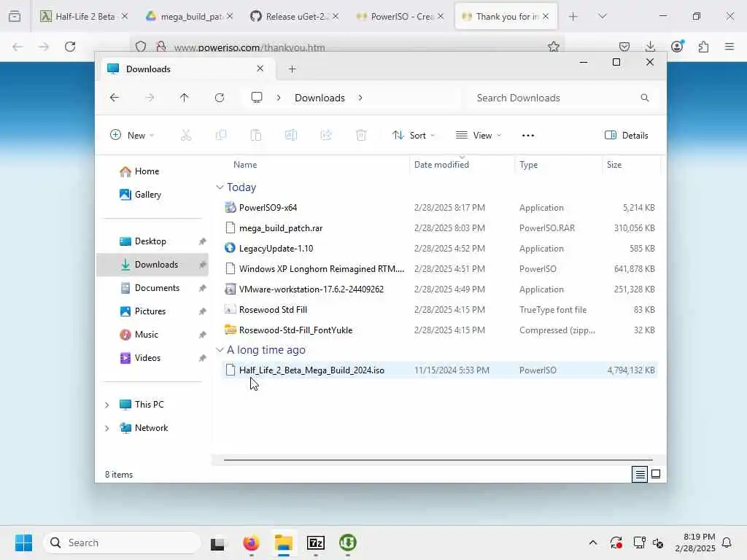Screen dimensions: 747x560
Task: Open the View dropdown menu
Action: pyautogui.click(x=479, y=135)
